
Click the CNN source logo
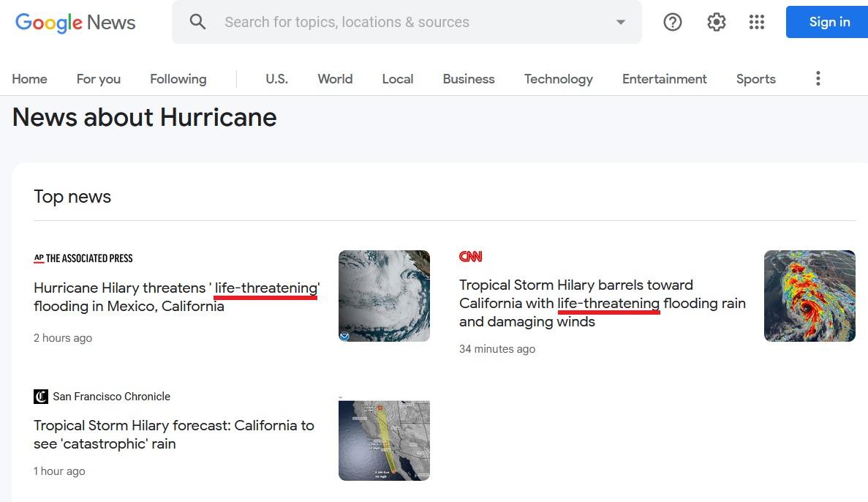click(470, 256)
